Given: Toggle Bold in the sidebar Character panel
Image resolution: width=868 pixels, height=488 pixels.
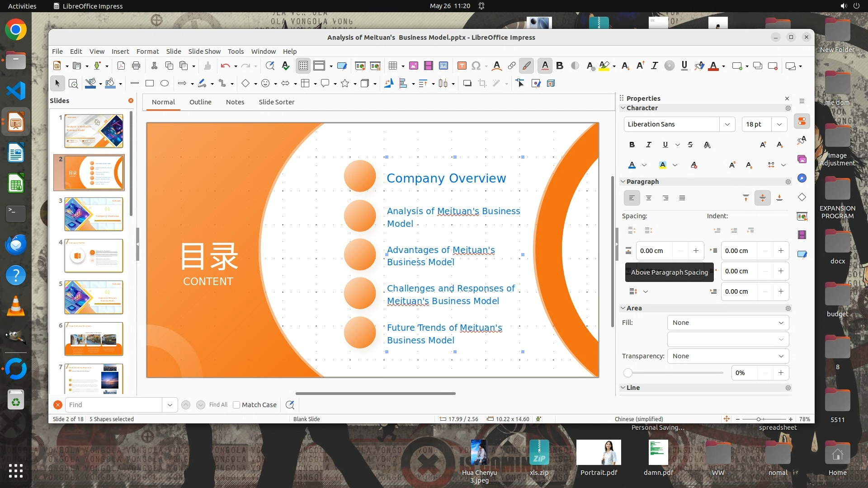Looking at the screenshot, I should pyautogui.click(x=632, y=145).
